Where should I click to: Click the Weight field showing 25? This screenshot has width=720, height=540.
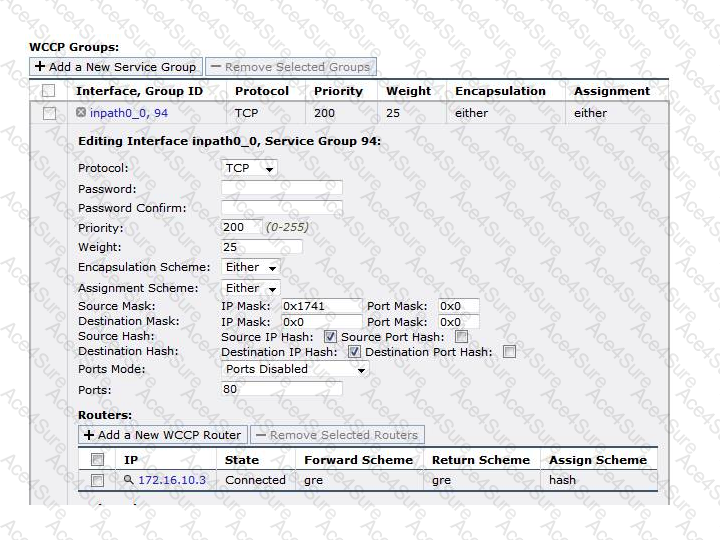pos(262,247)
